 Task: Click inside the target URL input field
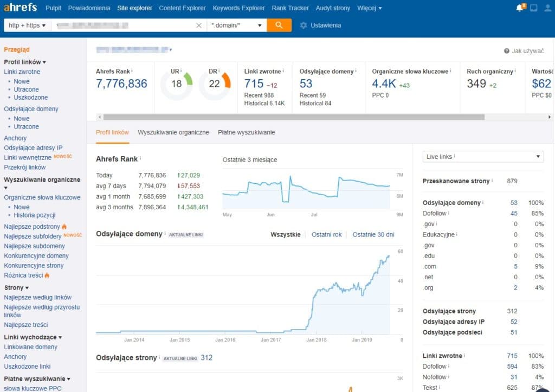tap(125, 25)
